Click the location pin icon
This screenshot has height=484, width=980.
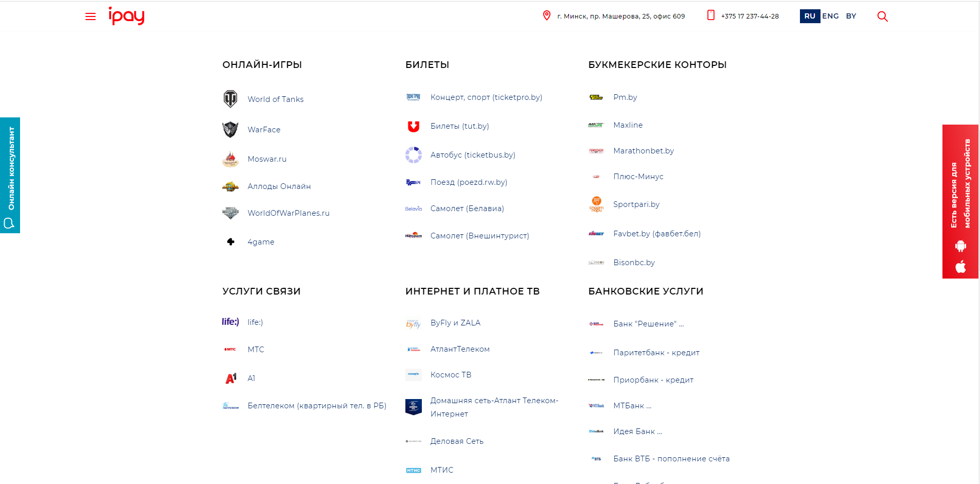click(547, 15)
